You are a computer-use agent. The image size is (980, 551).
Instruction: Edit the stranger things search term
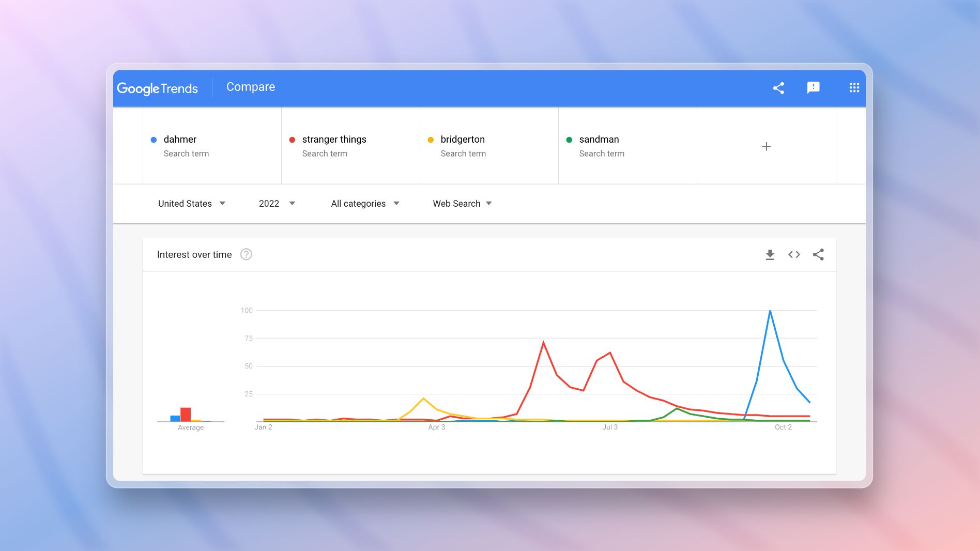(x=350, y=146)
